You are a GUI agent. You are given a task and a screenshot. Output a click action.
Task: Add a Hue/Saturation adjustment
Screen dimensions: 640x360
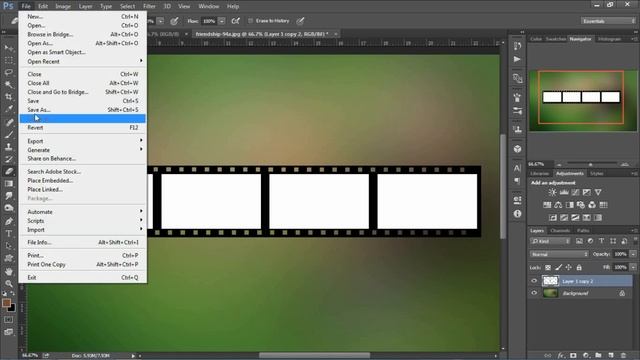pos(547,205)
